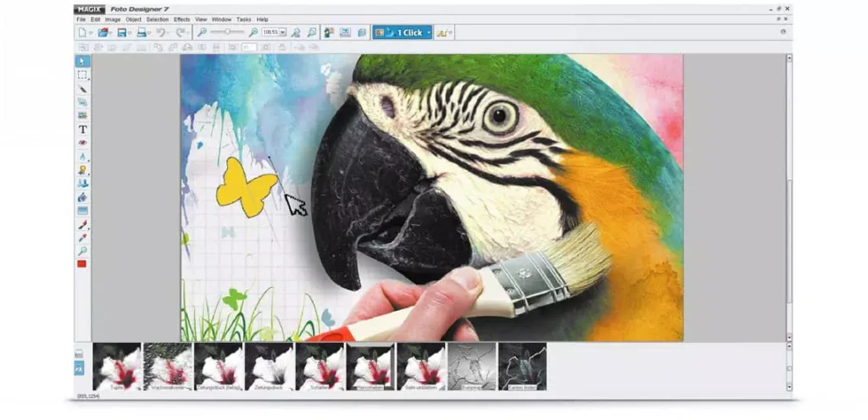Select the rectangular marquee selection tool
The width and height of the screenshot is (868, 420).
82,75
